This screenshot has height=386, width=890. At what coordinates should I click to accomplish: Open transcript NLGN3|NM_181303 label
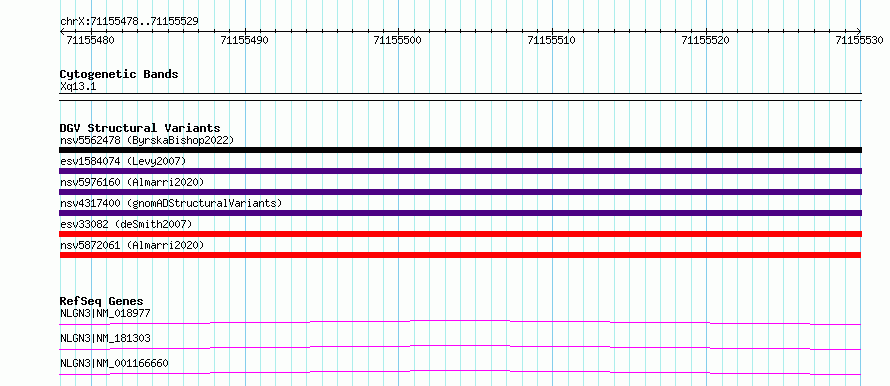(x=105, y=338)
